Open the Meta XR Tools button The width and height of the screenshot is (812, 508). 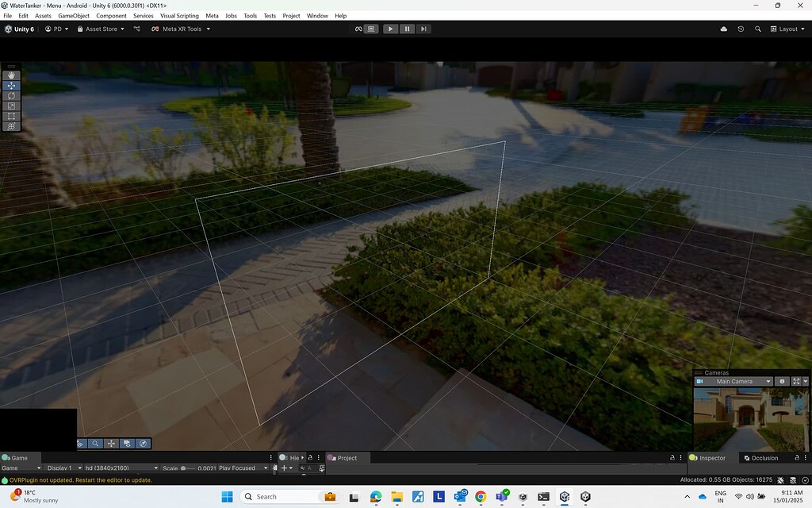pyautogui.click(x=181, y=29)
